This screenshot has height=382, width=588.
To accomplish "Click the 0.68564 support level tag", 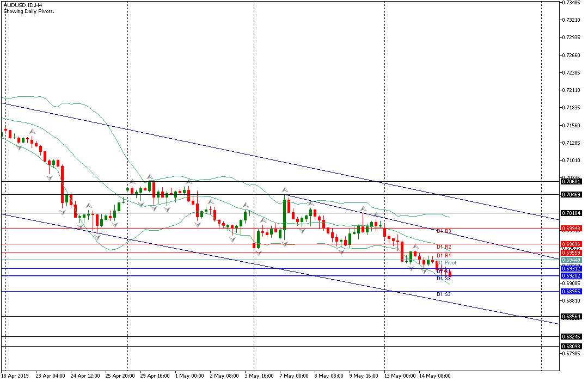I will click(x=571, y=317).
